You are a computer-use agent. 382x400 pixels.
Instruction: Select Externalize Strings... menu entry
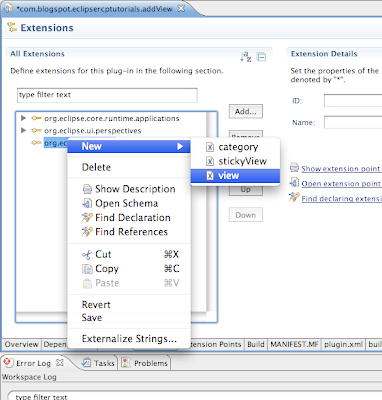click(129, 339)
